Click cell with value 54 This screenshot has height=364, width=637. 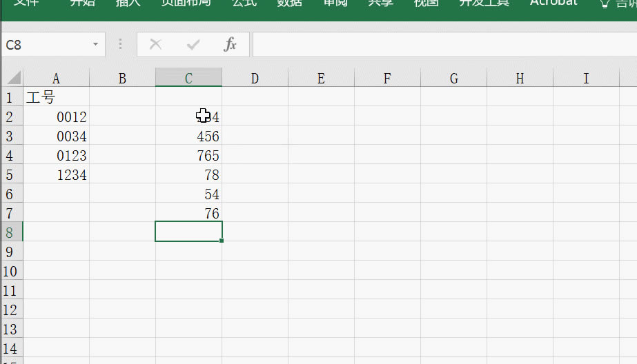188,194
